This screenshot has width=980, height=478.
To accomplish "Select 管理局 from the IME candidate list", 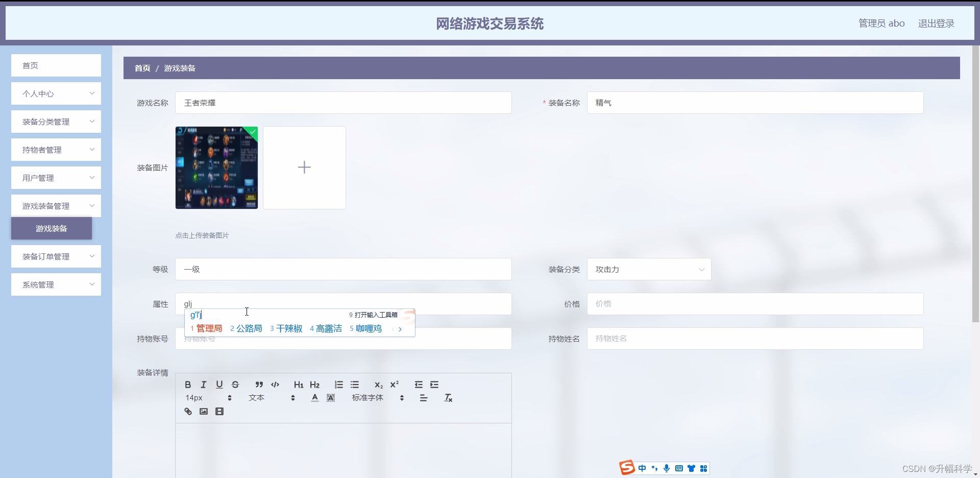I will [x=209, y=328].
